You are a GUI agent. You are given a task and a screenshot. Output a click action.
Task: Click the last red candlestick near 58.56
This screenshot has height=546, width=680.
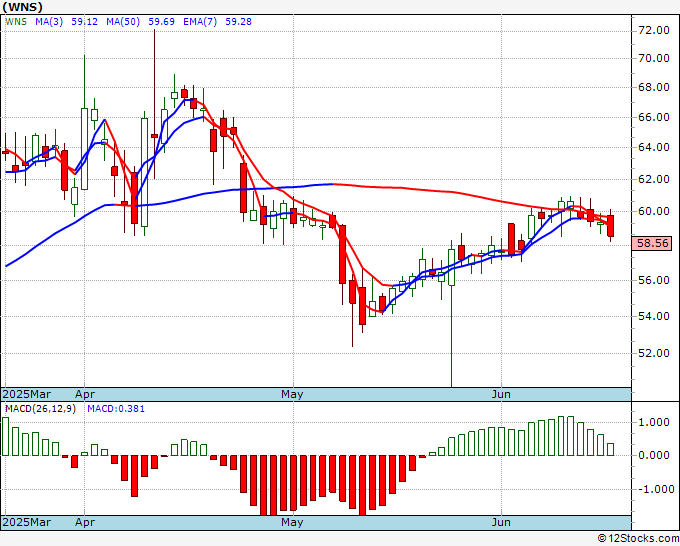(611, 226)
